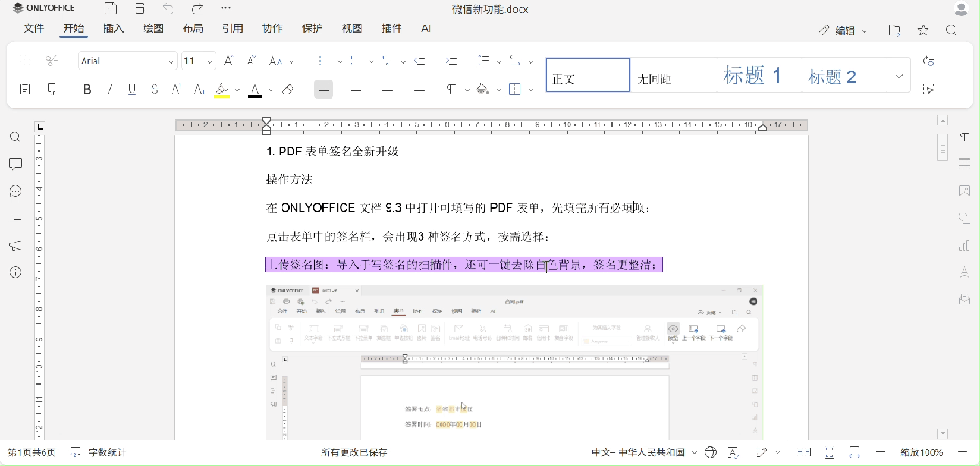Click the Save icon in title bar

coord(111,9)
